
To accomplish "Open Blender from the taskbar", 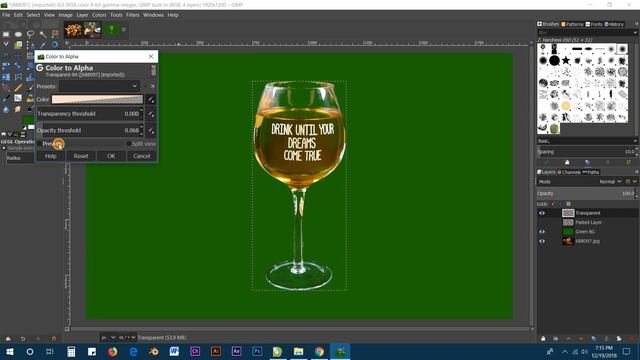I will 154,351.
